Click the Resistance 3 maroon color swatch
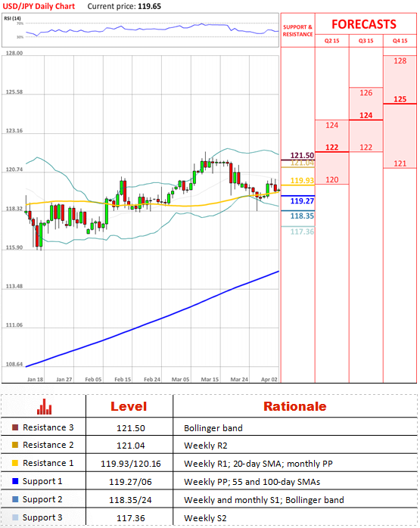The width and height of the screenshot is (420, 528). coord(15,427)
